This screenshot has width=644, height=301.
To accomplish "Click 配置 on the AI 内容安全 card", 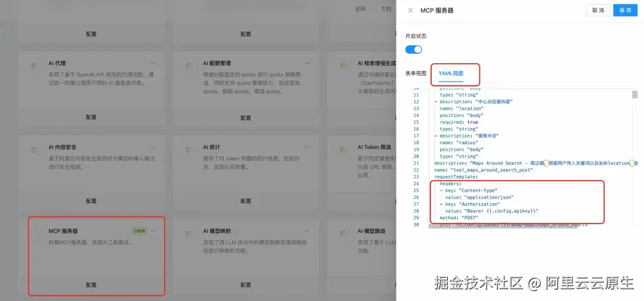I will (91, 201).
